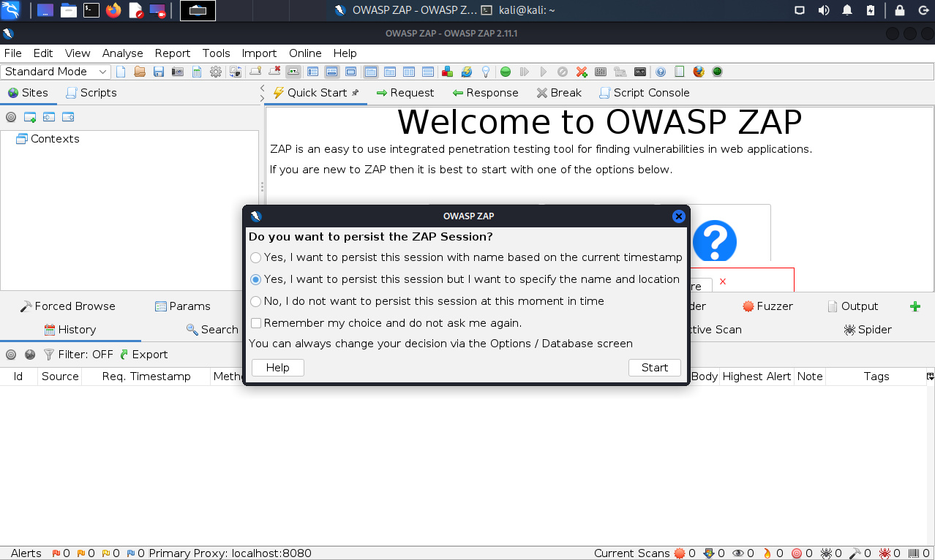This screenshot has width=935, height=560.
Task: Click the Manage Add-ons colored blocks icon
Action: coord(447,72)
